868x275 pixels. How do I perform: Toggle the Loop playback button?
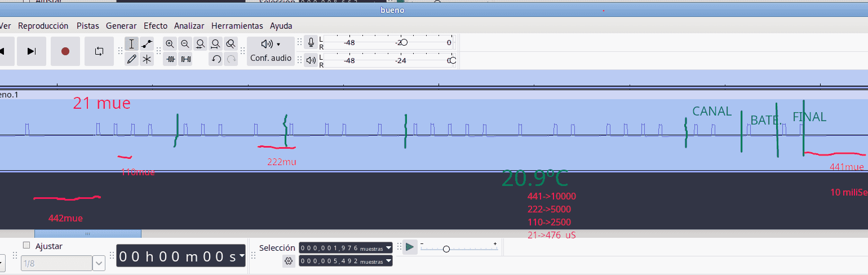tap(99, 51)
